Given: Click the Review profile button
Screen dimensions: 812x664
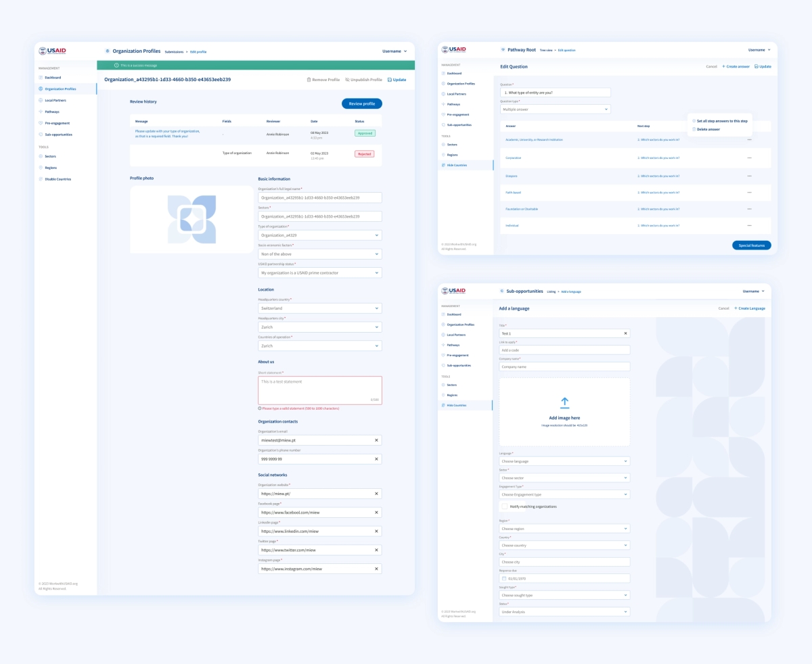Looking at the screenshot, I should [x=361, y=103].
